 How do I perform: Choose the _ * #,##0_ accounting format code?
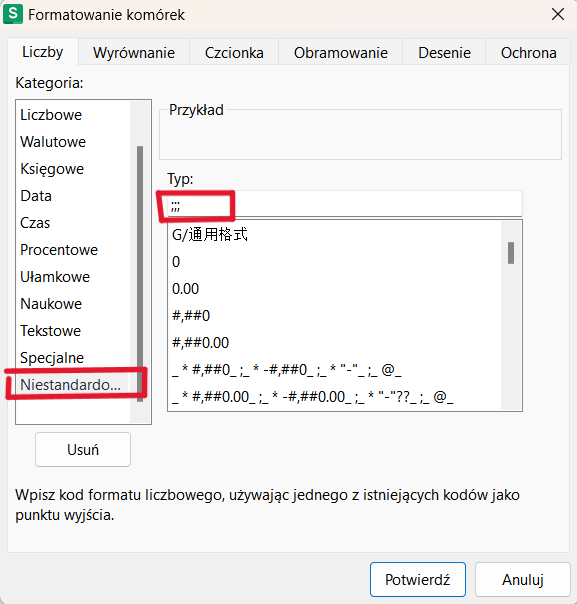point(334,369)
